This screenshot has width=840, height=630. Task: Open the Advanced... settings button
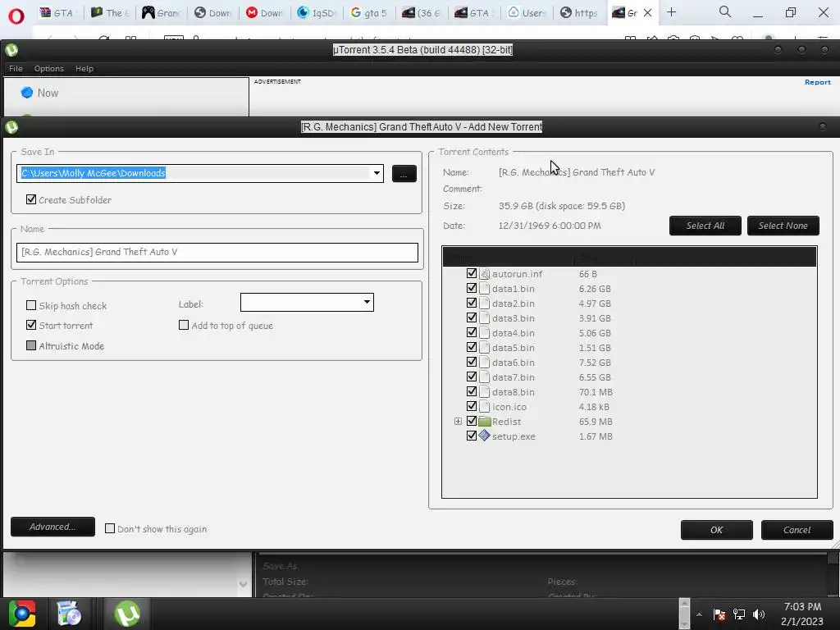[52, 527]
